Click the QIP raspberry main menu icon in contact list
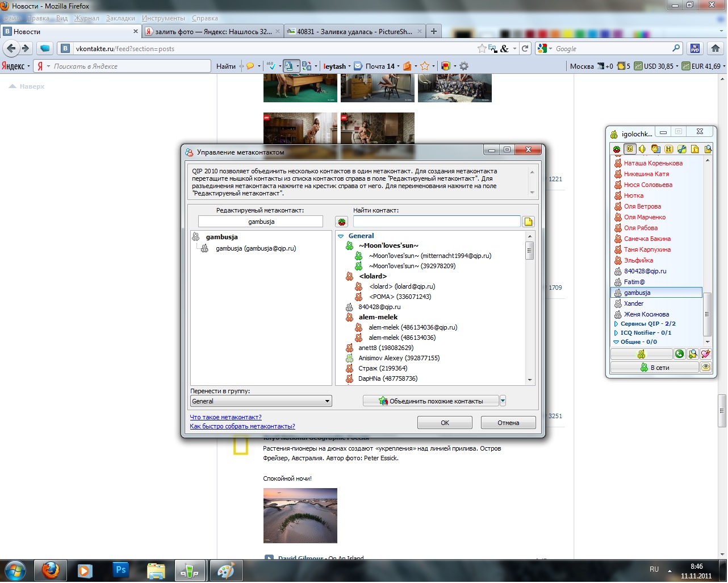This screenshot has height=583, width=728. coord(617,149)
